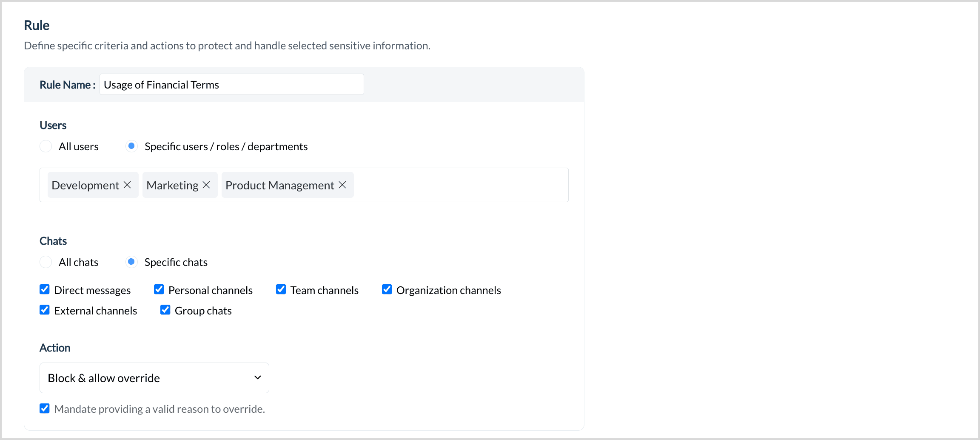Image resolution: width=980 pixels, height=440 pixels.
Task: Uncheck the Direct messages checkbox
Action: click(45, 290)
